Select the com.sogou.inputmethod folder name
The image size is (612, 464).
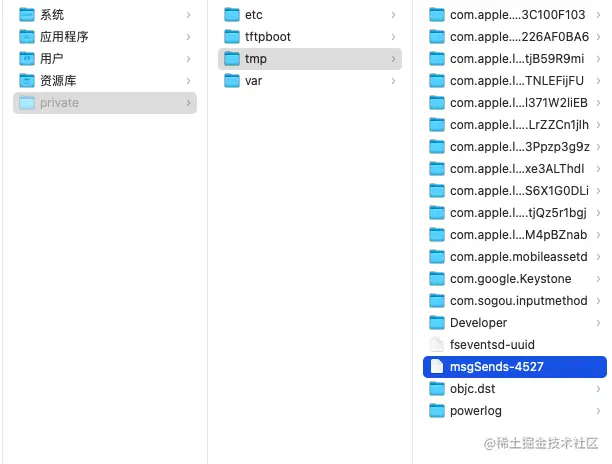point(518,301)
